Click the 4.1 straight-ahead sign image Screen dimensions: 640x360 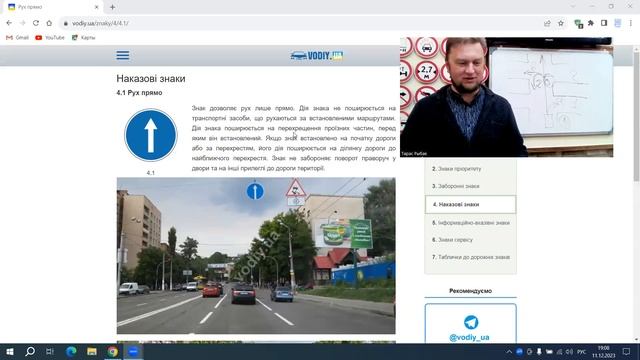coord(151,135)
